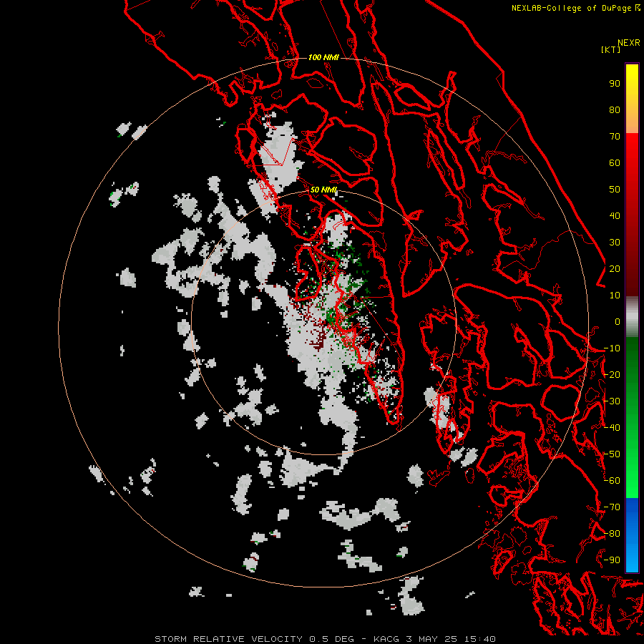The height and width of the screenshot is (644, 644).
Task: Click the -90 value on velocity scale
Action: tap(612, 560)
